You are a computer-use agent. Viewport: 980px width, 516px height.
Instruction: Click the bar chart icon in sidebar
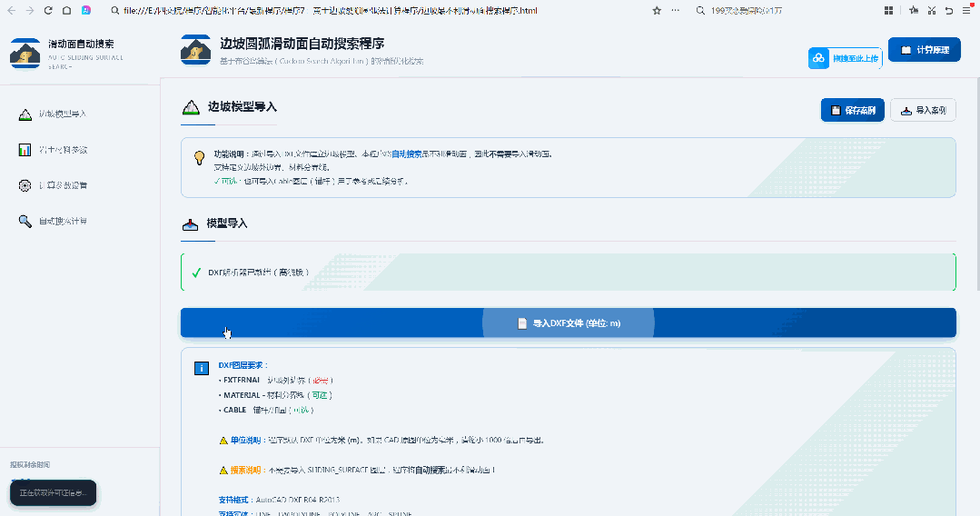click(x=25, y=150)
